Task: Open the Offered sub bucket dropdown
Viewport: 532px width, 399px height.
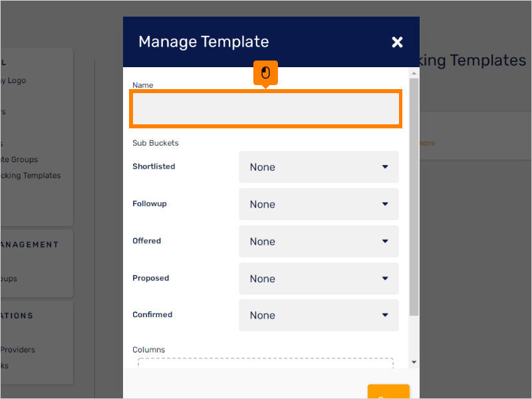Action: click(319, 241)
